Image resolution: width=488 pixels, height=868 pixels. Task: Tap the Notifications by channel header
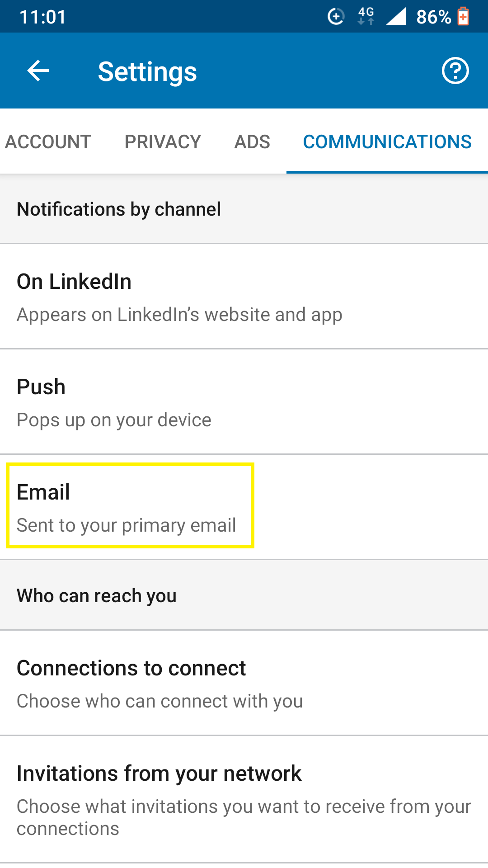coord(119,209)
